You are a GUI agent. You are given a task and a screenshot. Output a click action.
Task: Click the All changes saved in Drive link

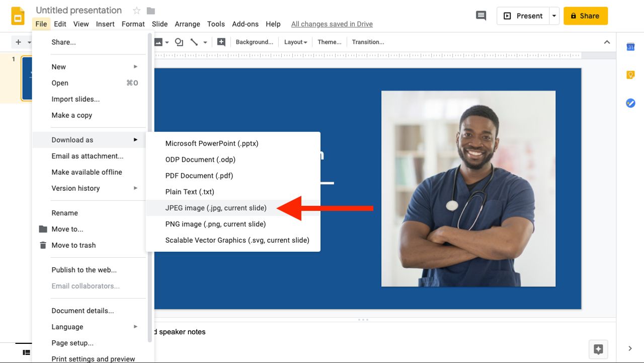pyautogui.click(x=332, y=24)
